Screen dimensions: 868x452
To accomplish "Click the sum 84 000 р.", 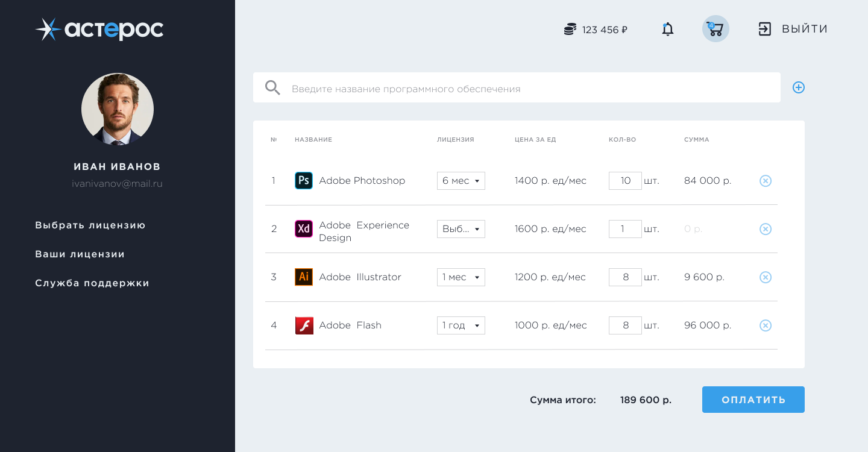I will click(x=708, y=181).
